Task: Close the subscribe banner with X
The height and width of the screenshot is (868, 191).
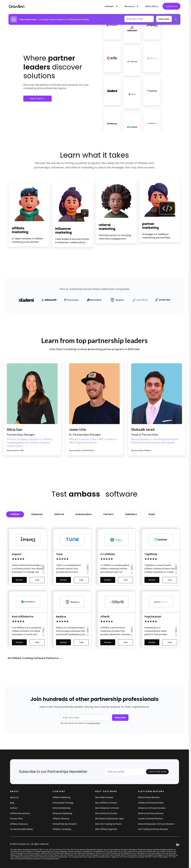Action: click(x=176, y=19)
